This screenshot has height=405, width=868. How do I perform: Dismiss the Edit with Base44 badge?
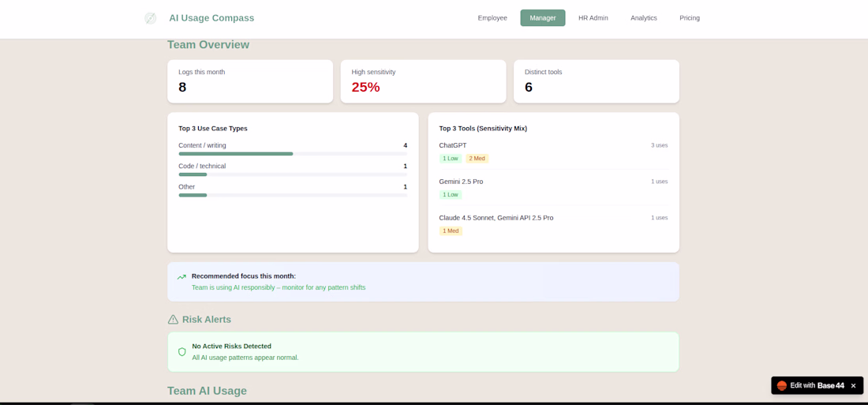click(853, 385)
